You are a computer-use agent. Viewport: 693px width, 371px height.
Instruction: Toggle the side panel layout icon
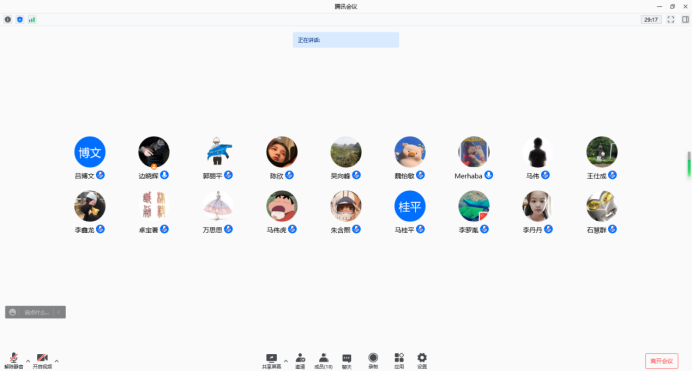(685, 19)
